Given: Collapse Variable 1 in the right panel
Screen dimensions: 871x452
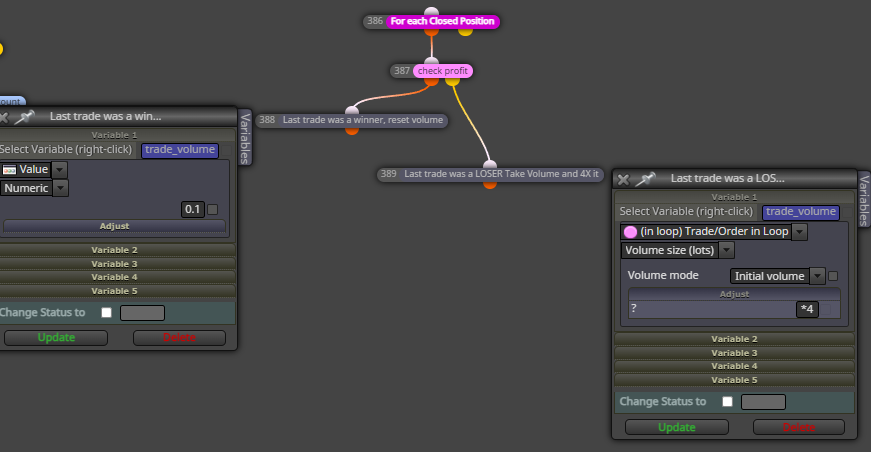Looking at the screenshot, I should click(734, 197).
